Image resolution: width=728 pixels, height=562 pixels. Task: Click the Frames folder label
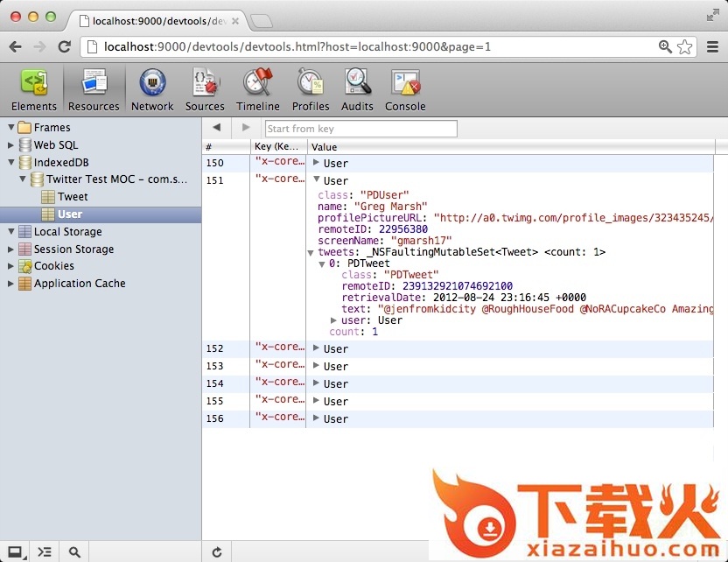coord(52,127)
